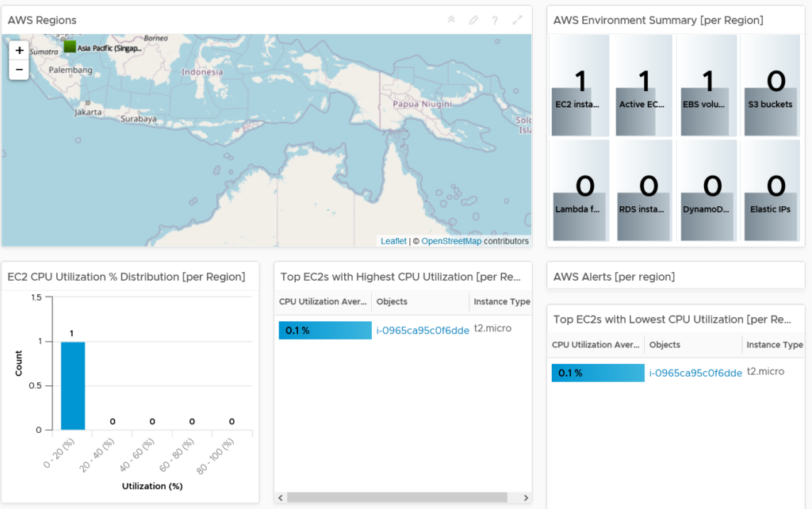Sort Lowest CPU table by Objects column
The width and height of the screenshot is (812, 509).
tap(693, 344)
